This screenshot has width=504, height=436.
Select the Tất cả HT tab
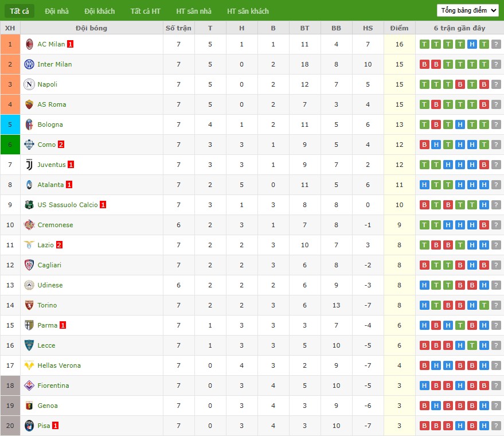coord(146,10)
